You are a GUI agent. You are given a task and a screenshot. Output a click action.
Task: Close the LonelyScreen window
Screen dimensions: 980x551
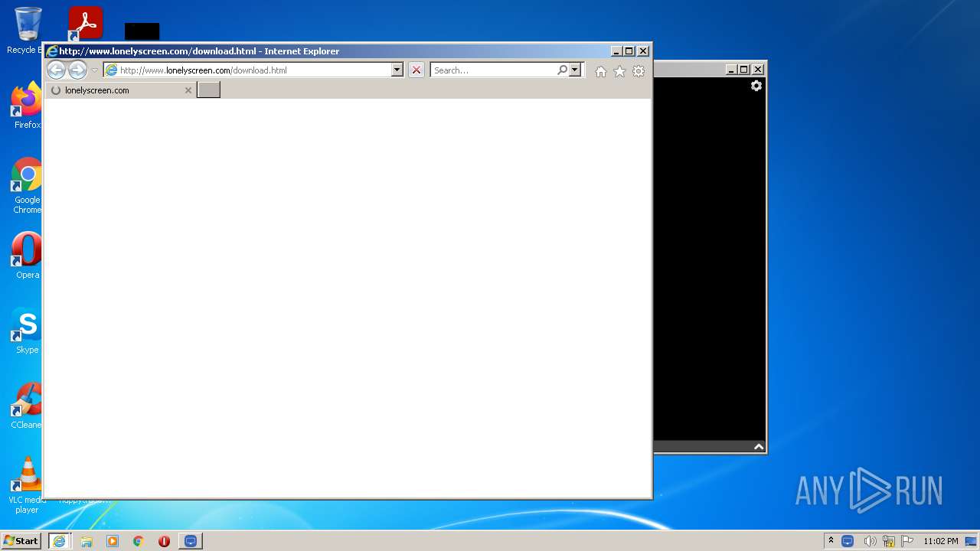pyautogui.click(x=757, y=70)
